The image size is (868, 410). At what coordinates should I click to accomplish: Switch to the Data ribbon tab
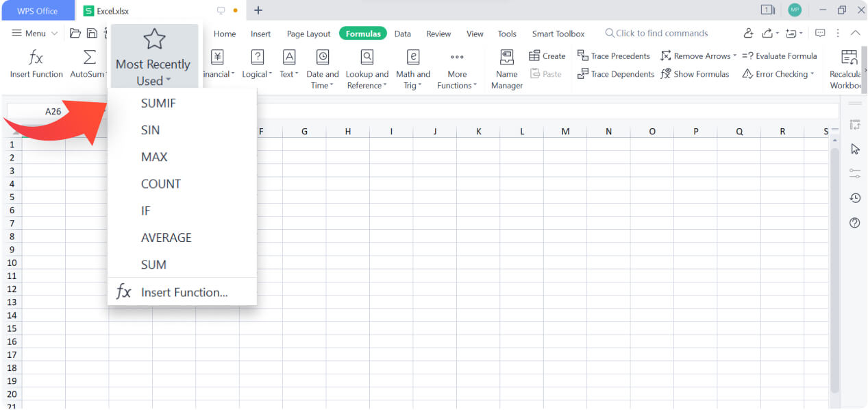tap(402, 33)
